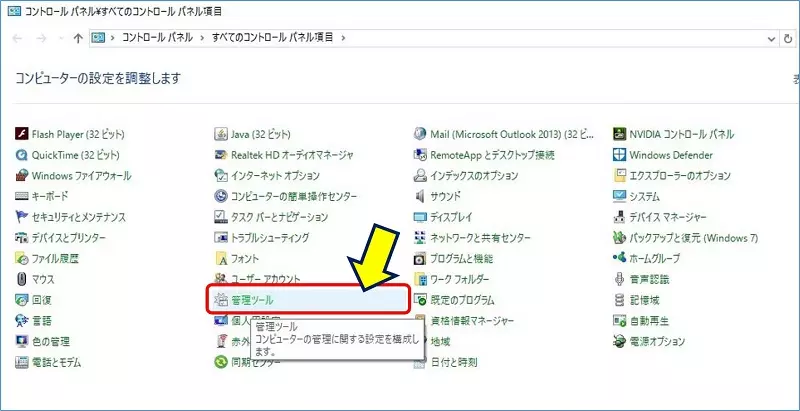Click the デバイス マネージャー icon
The width and height of the screenshot is (800, 411).
[619, 217]
